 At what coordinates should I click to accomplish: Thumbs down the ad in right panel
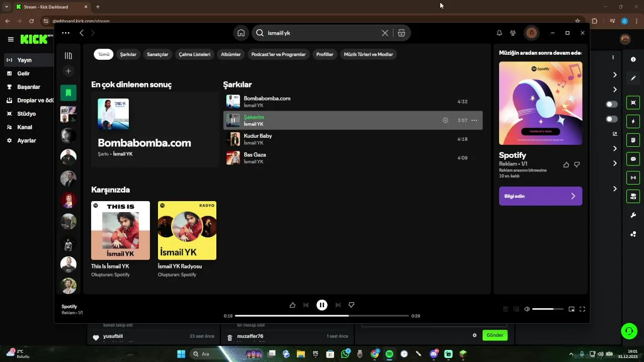577,164
